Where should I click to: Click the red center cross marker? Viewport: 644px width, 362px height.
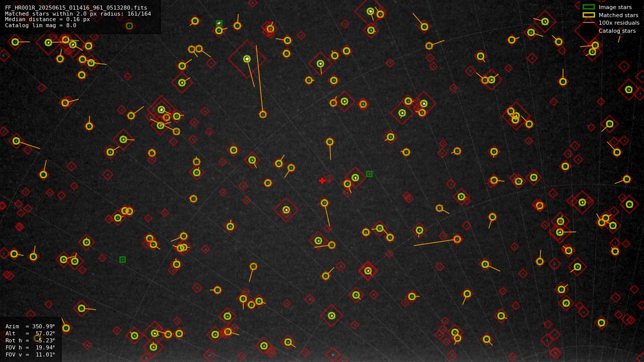[x=322, y=181]
